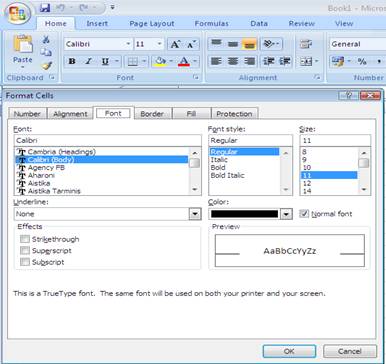Decrease indent in Alignment group
The height and width of the screenshot is (364, 386).
tap(269, 61)
